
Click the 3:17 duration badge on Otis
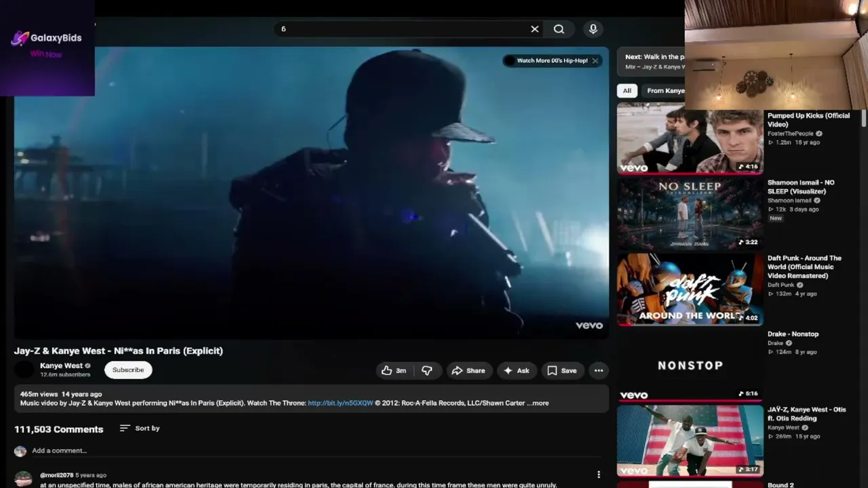tap(748, 469)
